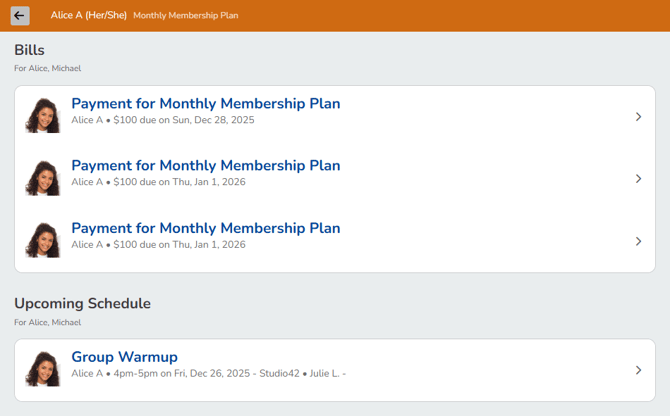Open the third Payment for Monthly Membership Plan title
The height and width of the screenshot is (416, 670).
[205, 228]
